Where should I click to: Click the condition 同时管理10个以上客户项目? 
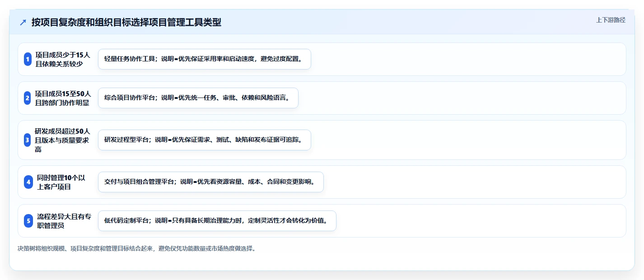[x=61, y=182]
